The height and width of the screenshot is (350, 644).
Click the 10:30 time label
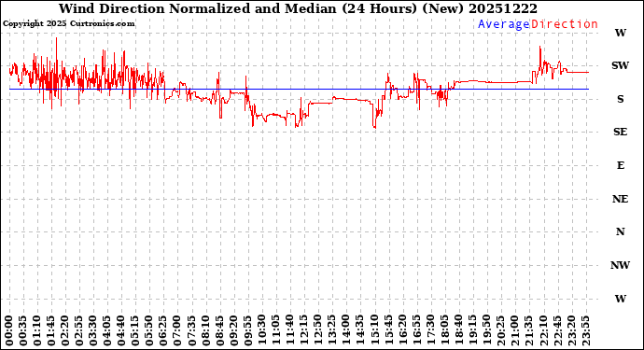pos(261,331)
